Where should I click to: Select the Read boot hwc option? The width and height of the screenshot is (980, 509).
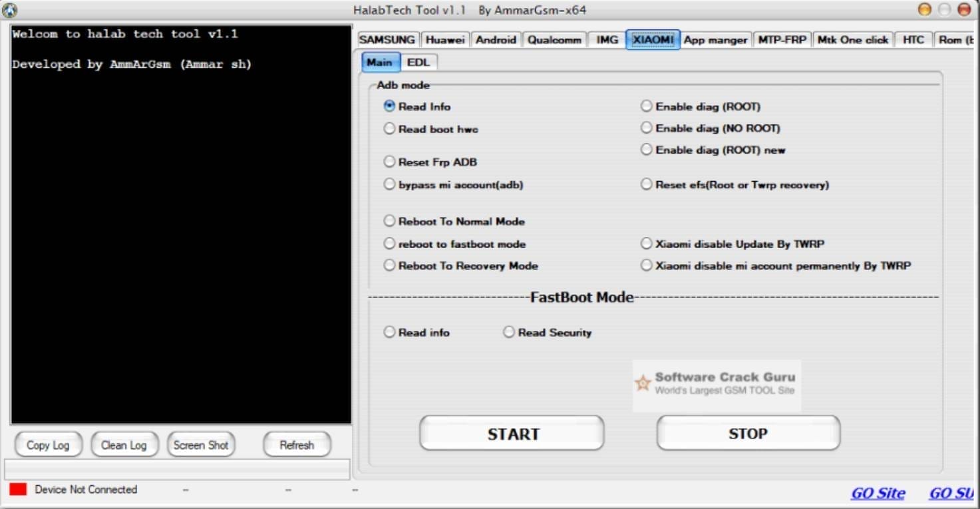coord(390,129)
